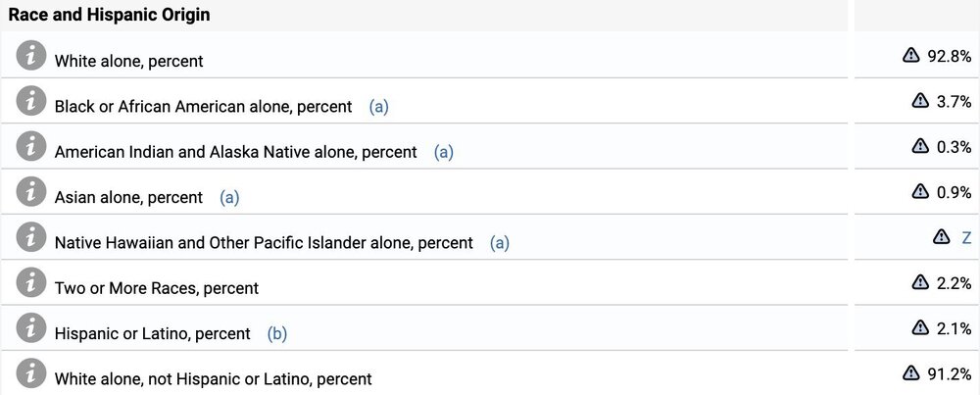This screenshot has width=980, height=395.
Task: Click warning icon next to 0.3%
Action: [920, 146]
